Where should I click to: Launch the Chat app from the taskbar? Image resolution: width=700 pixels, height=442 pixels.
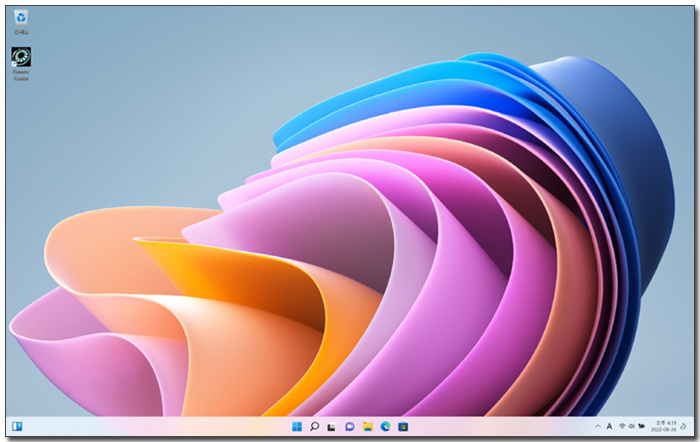click(x=349, y=427)
